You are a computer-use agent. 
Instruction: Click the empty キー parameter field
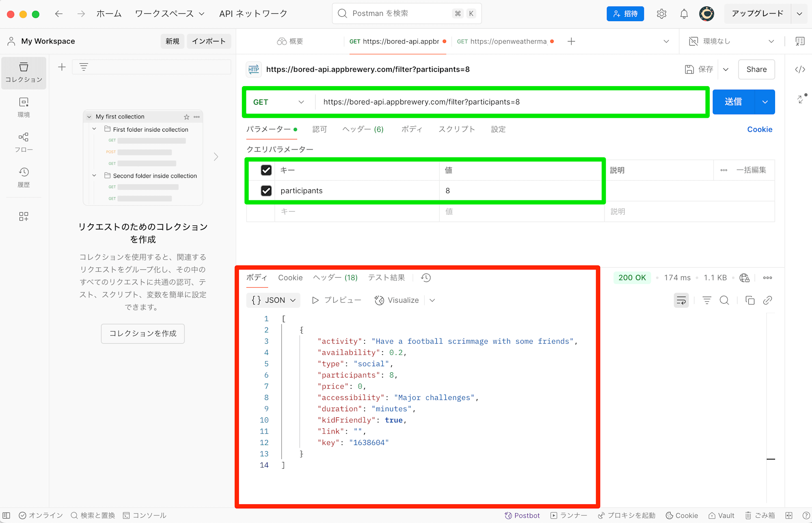(357, 212)
